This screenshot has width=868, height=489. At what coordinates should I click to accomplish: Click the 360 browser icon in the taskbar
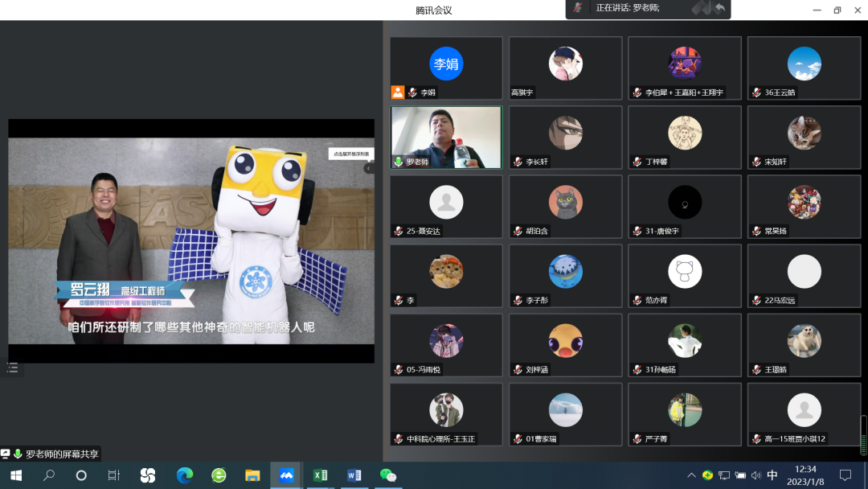click(x=219, y=475)
